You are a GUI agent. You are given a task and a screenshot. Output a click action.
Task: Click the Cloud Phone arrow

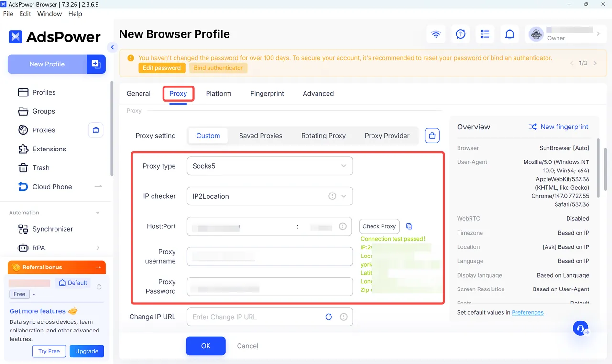[98, 186]
